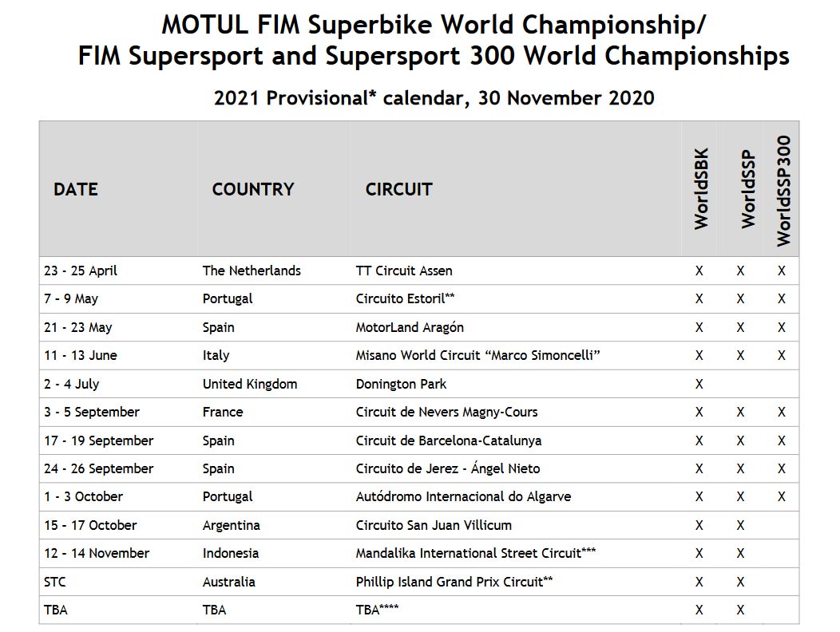Click the 2021 Provisional calendar subtitle
This screenshot has height=632, width=840.
click(434, 98)
